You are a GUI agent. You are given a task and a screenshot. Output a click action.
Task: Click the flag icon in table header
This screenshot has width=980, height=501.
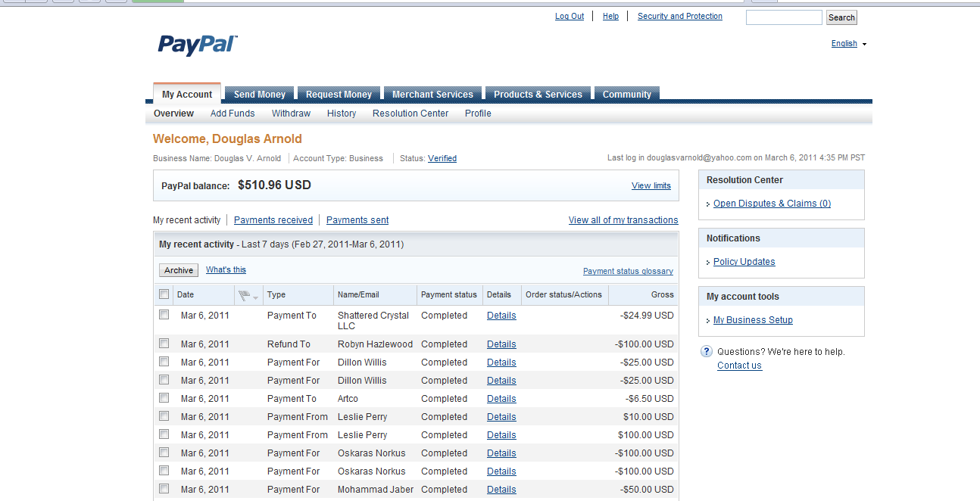click(x=244, y=295)
